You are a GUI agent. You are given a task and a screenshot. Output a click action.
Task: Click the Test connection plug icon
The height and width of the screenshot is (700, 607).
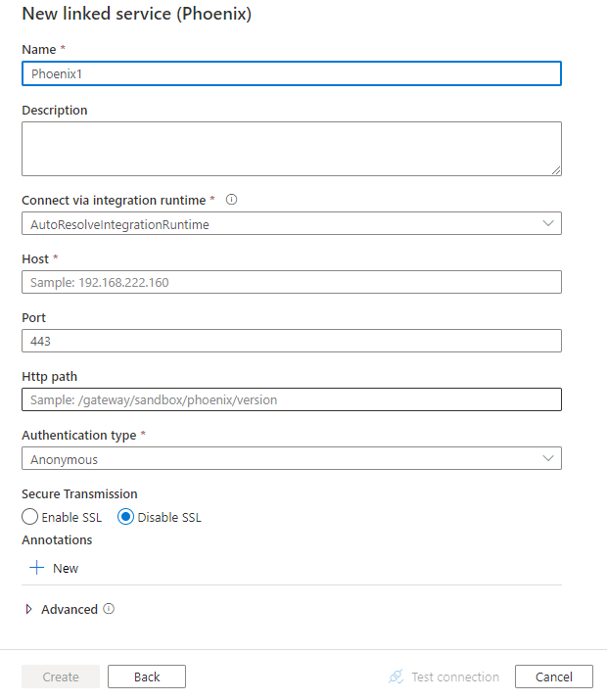tap(396, 677)
